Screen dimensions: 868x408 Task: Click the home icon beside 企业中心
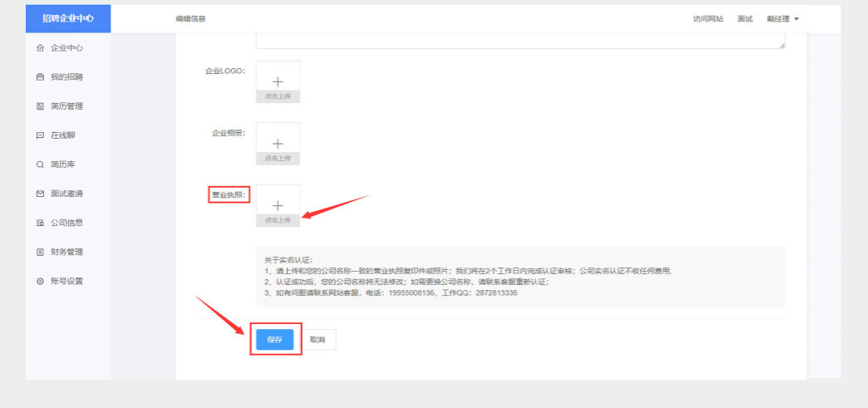40,48
